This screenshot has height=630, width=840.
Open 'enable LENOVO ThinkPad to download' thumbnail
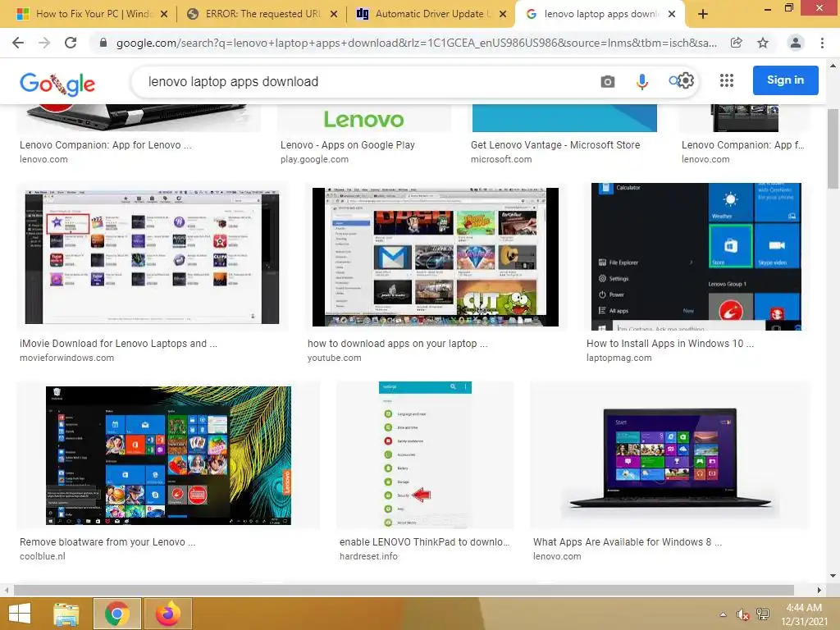425,454
